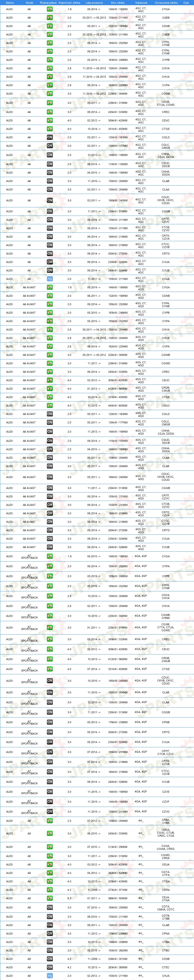Select the CGXA, CGWA, CREG engine code cell
This screenshot has height=980, width=194.
(166, 847)
